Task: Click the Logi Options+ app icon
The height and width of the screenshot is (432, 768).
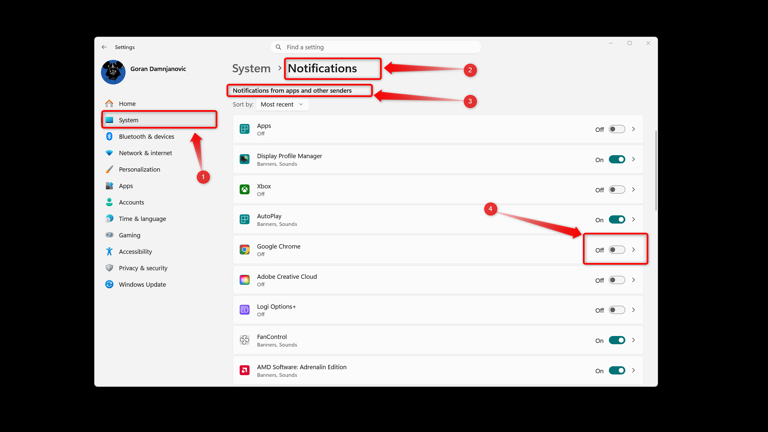Action: click(x=244, y=310)
